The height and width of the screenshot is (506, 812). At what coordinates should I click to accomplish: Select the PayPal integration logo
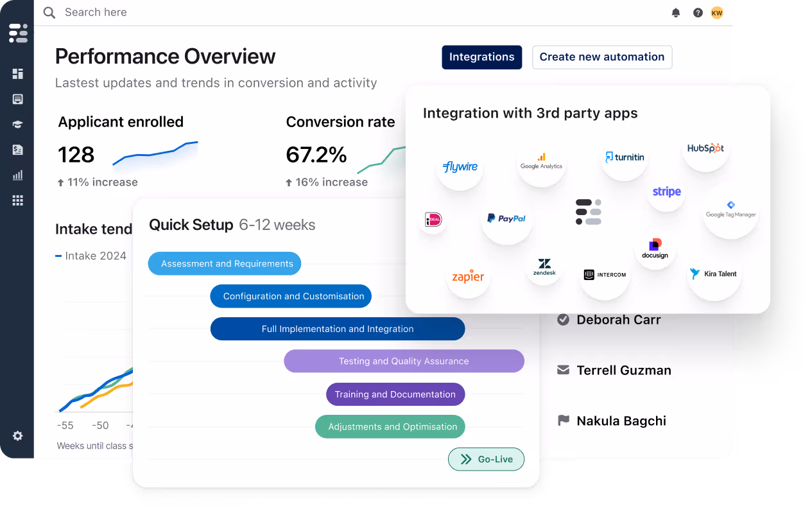tap(506, 218)
